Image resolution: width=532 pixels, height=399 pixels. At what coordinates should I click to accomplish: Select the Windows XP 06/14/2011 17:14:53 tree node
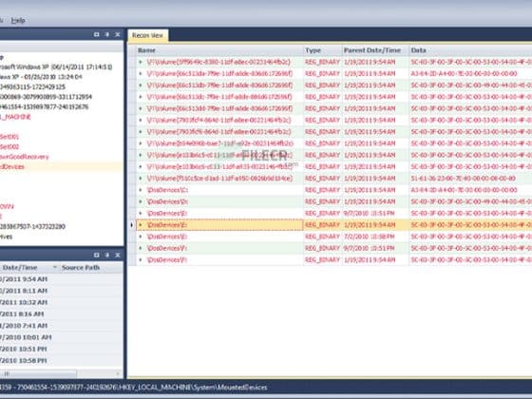coord(56,67)
